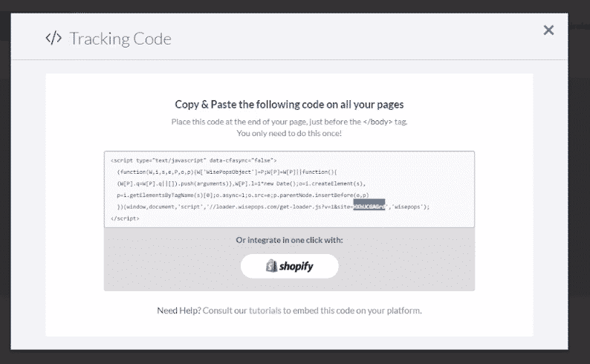Open the tutorials link
This screenshot has width=590, height=364.
tap(265, 311)
